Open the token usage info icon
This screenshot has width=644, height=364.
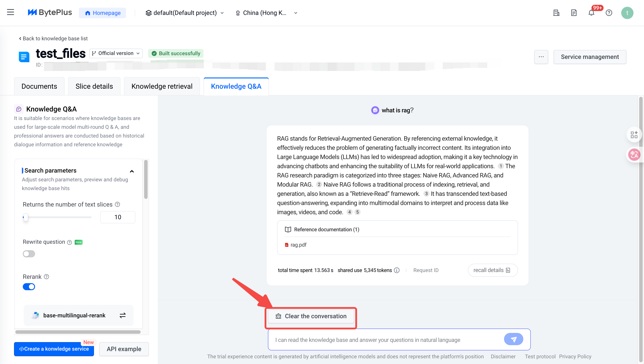click(x=396, y=270)
